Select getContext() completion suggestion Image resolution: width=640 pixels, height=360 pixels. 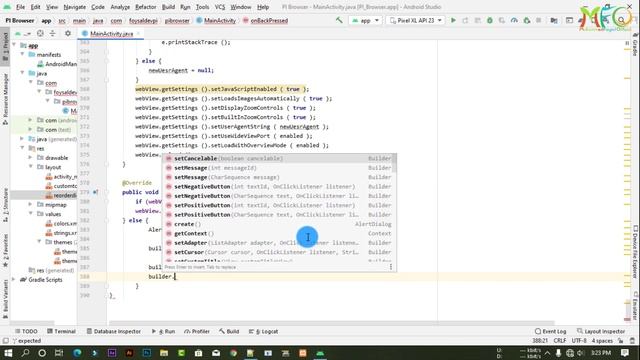278,233
